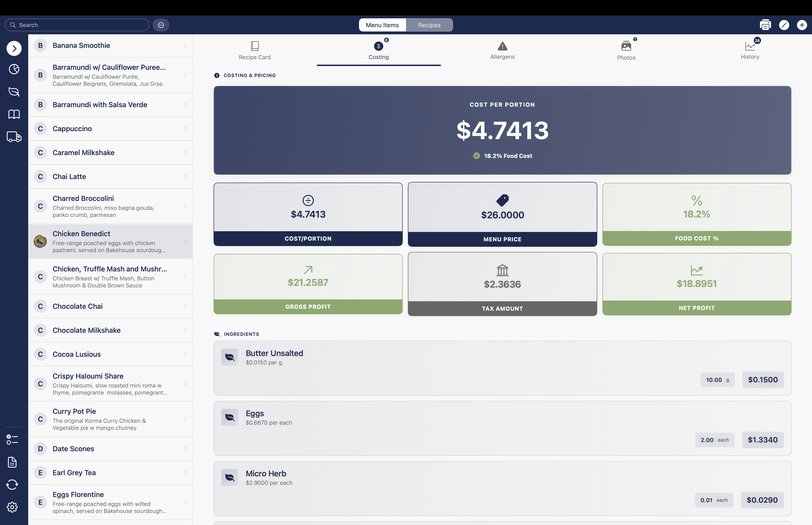Open the settings gear in sidebar
Viewport: 812px width, 525px height.
[12, 507]
